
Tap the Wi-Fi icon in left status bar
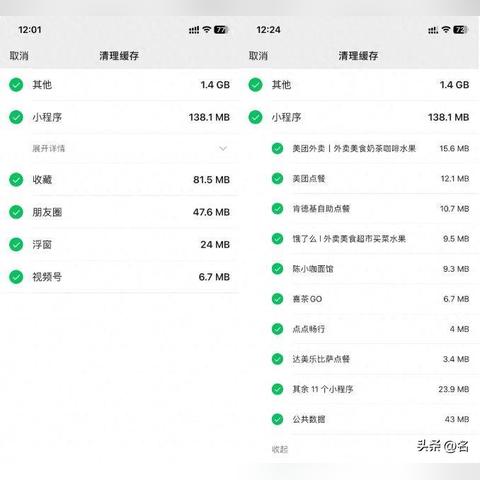coord(207,30)
